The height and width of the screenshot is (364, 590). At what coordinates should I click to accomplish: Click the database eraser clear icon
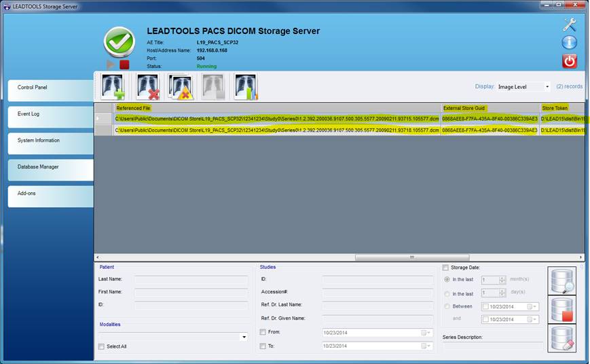[x=561, y=338]
